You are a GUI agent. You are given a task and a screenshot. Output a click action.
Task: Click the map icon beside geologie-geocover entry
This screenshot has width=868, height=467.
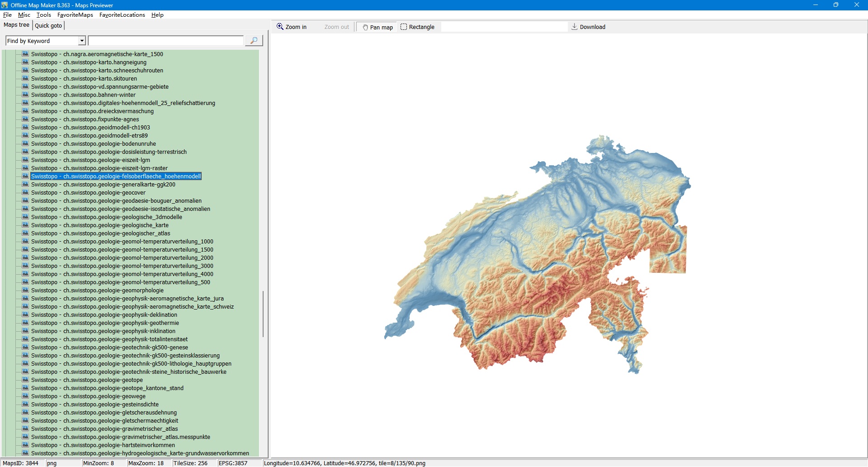click(25, 192)
